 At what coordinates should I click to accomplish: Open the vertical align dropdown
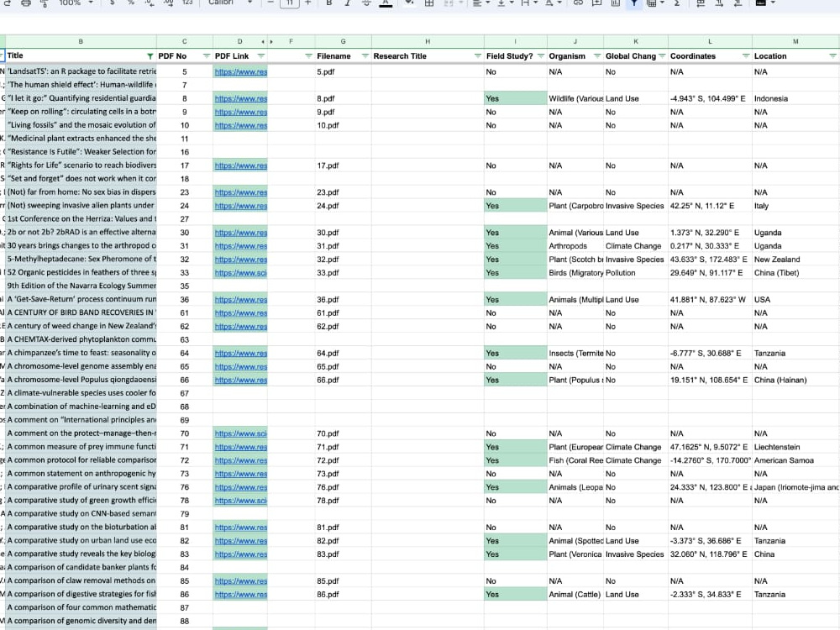point(505,3)
